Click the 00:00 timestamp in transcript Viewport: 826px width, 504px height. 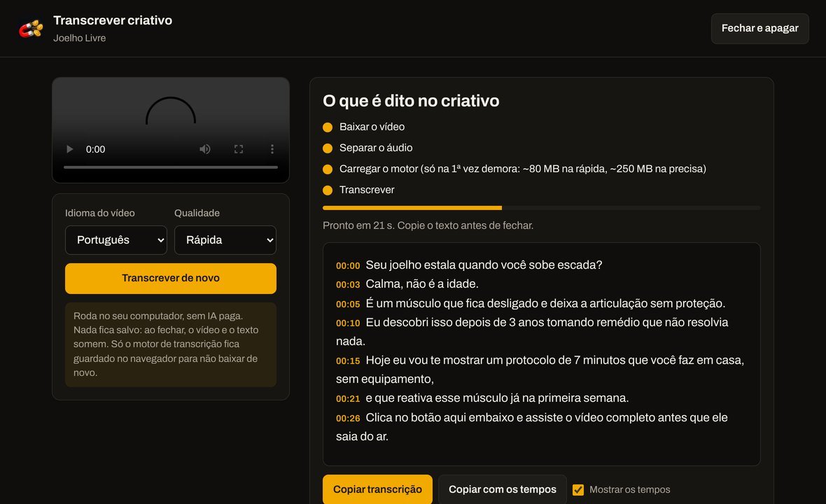pyautogui.click(x=348, y=266)
